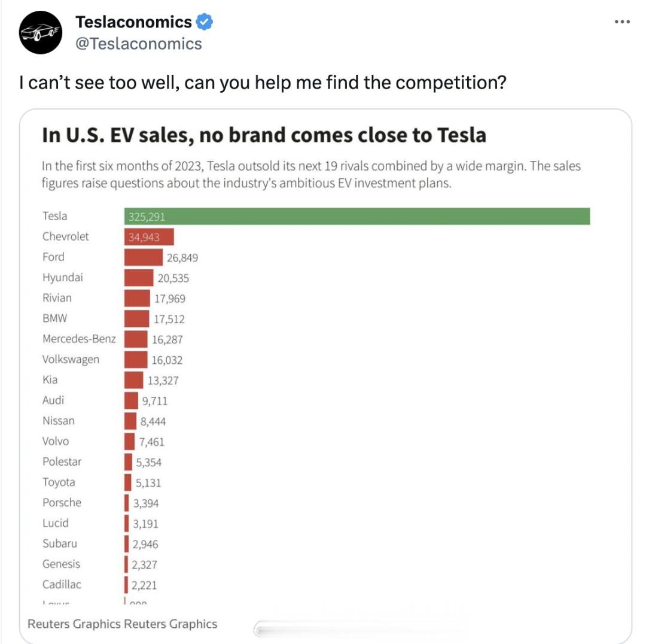Screen dimensions: 646x644
Task: Click the Reuters Graphics caption
Action: pyautogui.click(x=123, y=624)
